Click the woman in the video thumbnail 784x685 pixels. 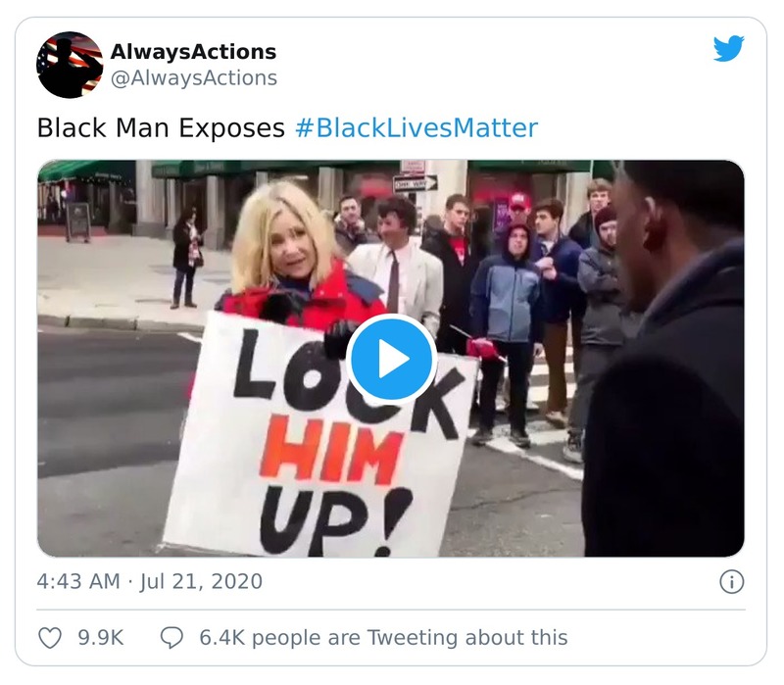295,260
